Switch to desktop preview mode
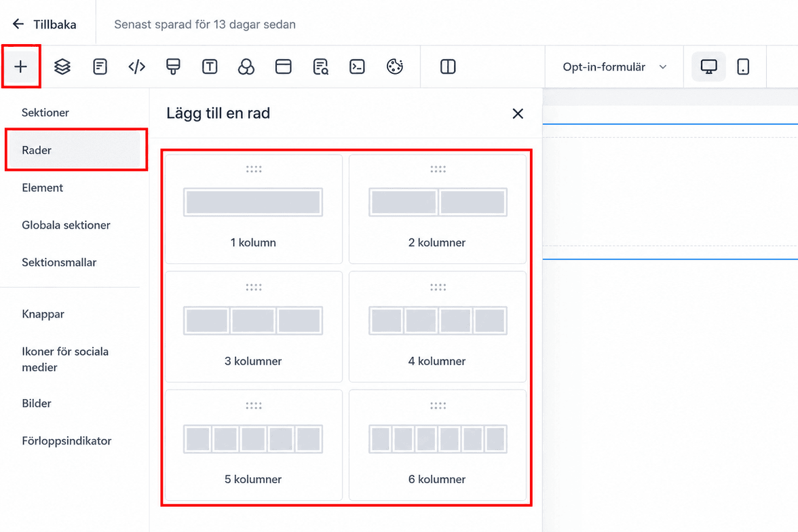Viewport: 798px width, 532px height. pyautogui.click(x=708, y=66)
